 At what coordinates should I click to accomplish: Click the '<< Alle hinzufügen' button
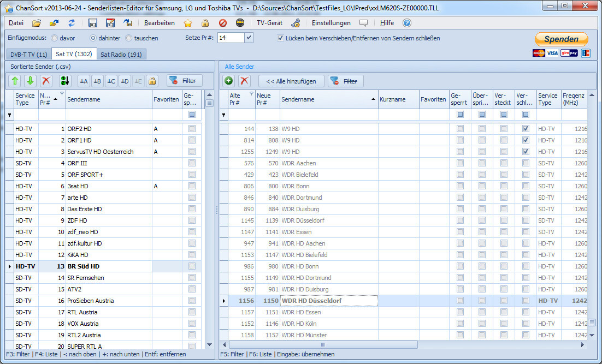coord(291,81)
